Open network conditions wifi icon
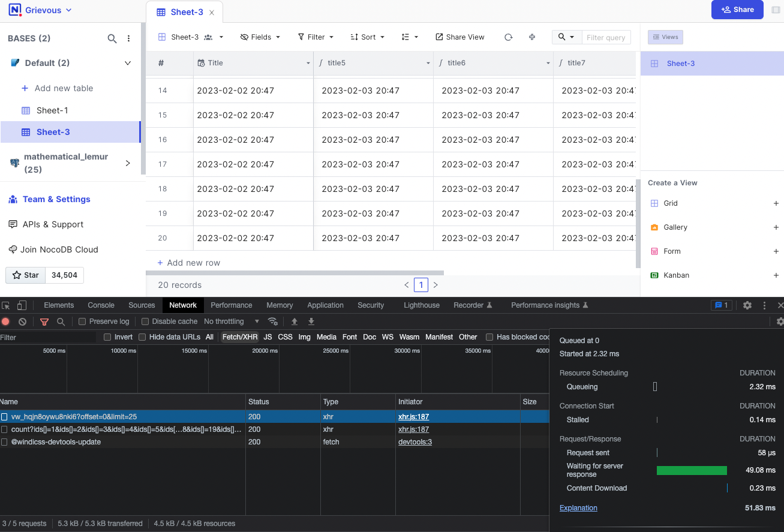The height and width of the screenshot is (532, 784). (x=273, y=321)
